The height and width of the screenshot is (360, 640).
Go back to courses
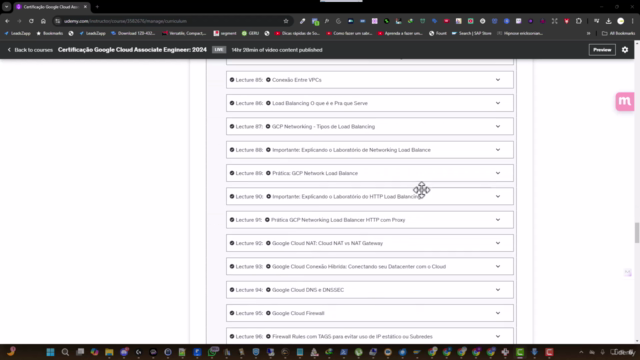tap(30, 50)
